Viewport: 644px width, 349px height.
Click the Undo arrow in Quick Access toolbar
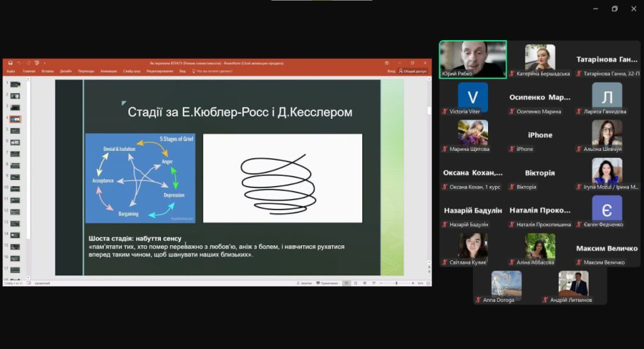point(19,63)
